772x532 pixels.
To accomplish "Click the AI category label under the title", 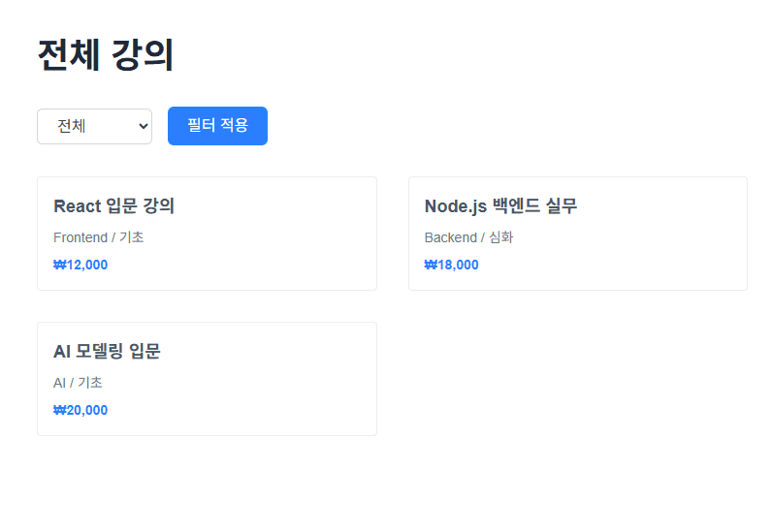I will point(59,383).
